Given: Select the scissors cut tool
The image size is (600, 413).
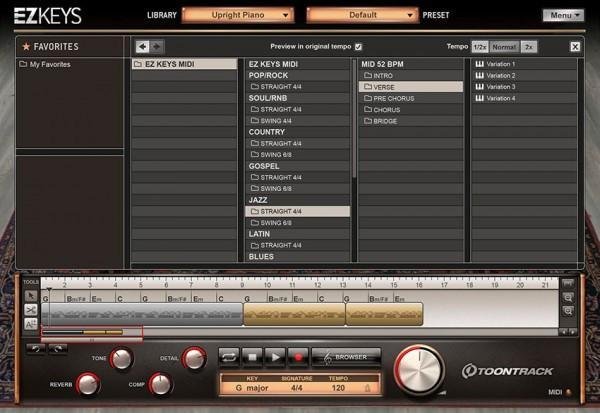Looking at the screenshot, I should click(x=31, y=309).
